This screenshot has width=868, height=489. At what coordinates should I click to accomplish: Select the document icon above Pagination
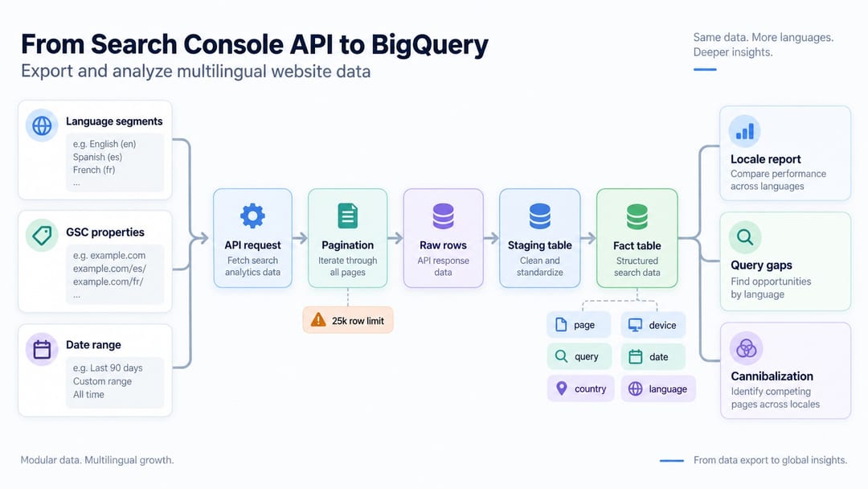(x=348, y=216)
